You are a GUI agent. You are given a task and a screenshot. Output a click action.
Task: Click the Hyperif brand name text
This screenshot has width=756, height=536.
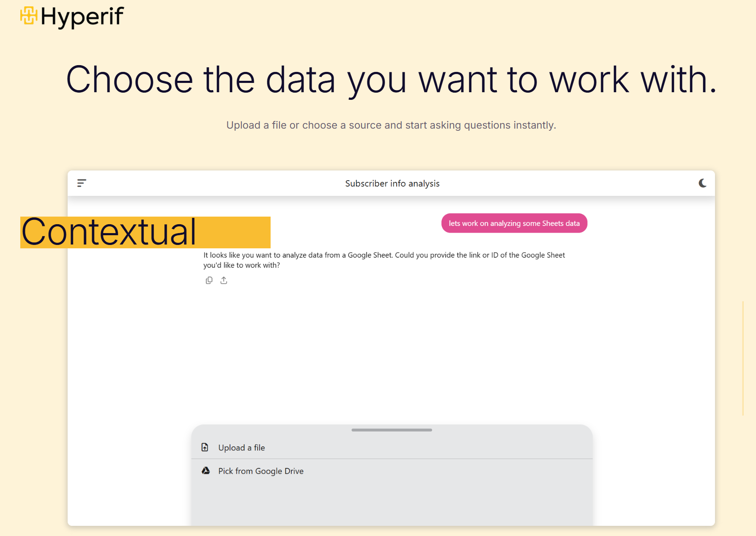pyautogui.click(x=82, y=17)
